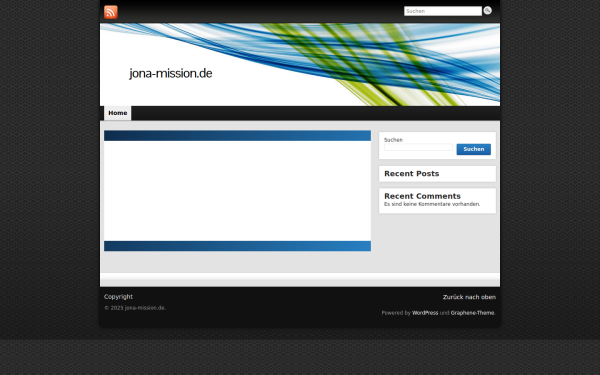Click the Recent Posts widget heading
The width and height of the screenshot is (600, 375).
pyautogui.click(x=411, y=174)
